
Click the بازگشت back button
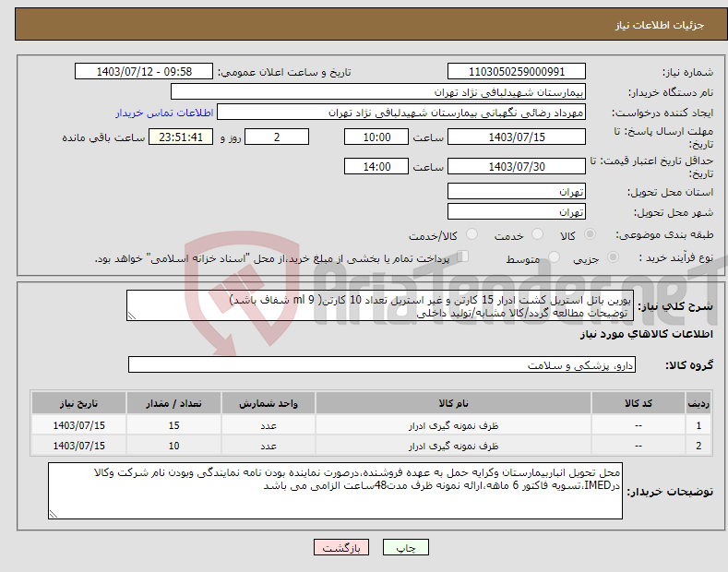(x=341, y=547)
